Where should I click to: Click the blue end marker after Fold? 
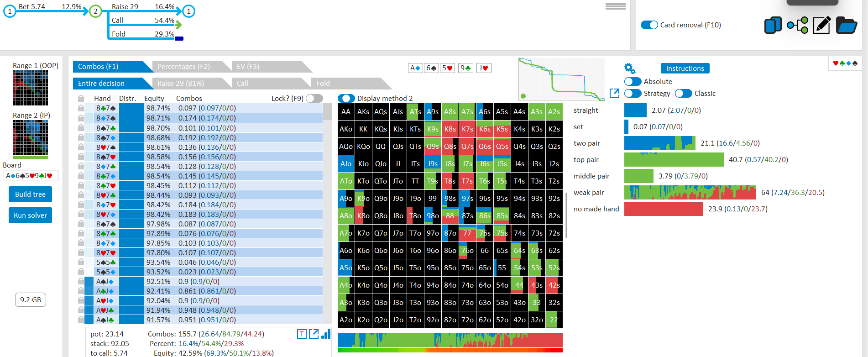pyautogui.click(x=179, y=38)
